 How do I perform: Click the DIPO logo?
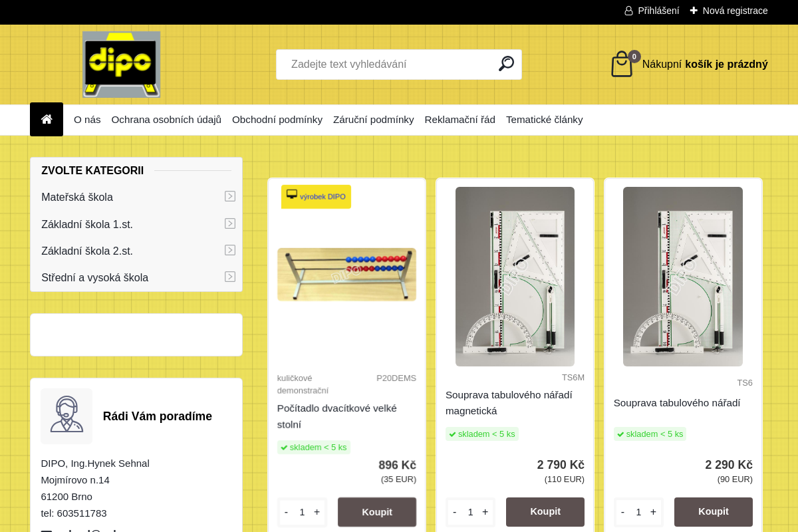[x=122, y=65]
